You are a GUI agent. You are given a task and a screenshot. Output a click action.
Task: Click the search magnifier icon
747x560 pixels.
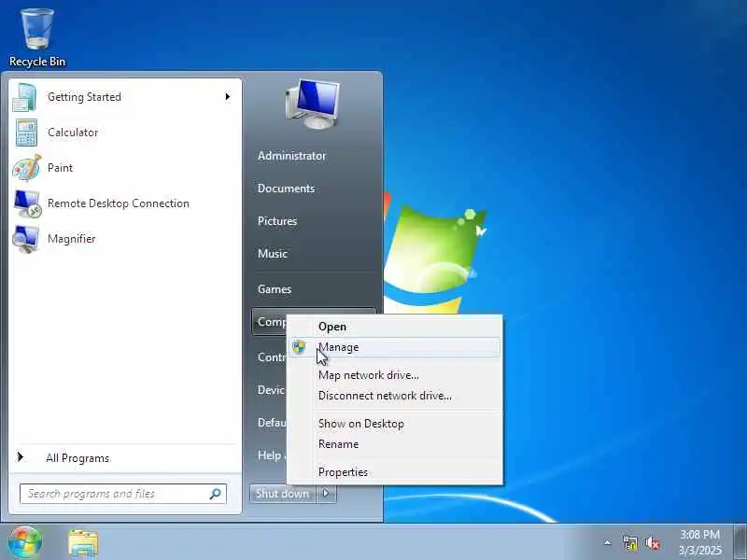coord(216,494)
